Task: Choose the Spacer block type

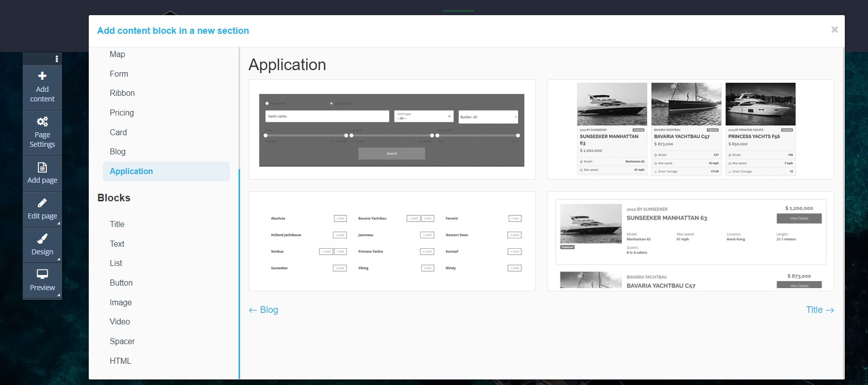Action: [x=122, y=341]
